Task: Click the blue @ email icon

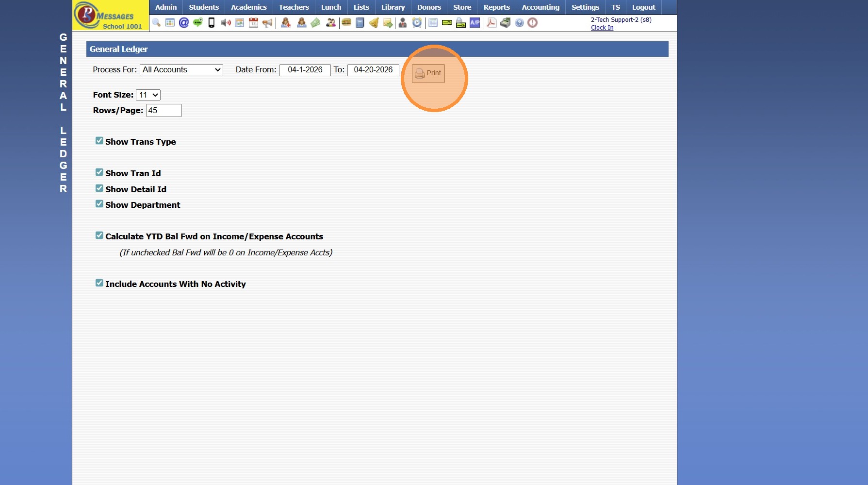Action: click(184, 23)
